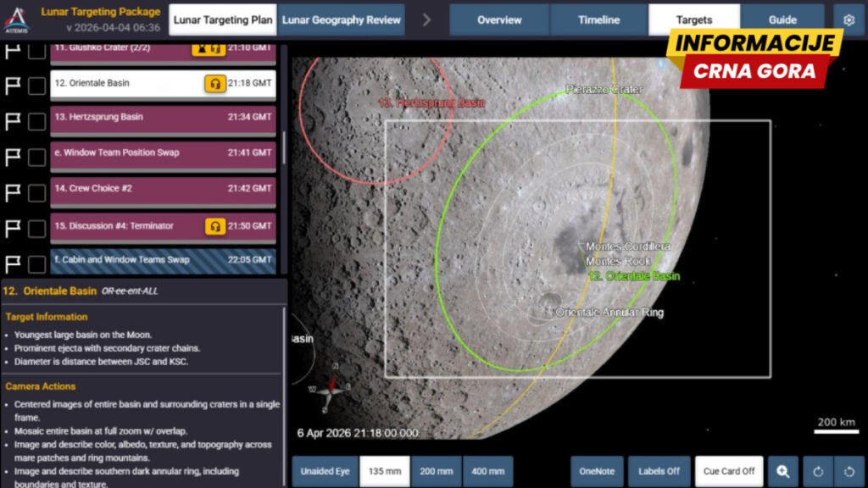This screenshot has height=488, width=868.
Task: Switch to the Timeline tab
Action: pyautogui.click(x=598, y=19)
